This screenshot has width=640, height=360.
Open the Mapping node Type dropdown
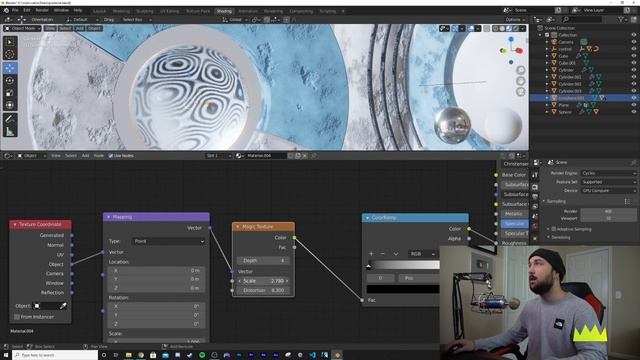[x=169, y=242]
